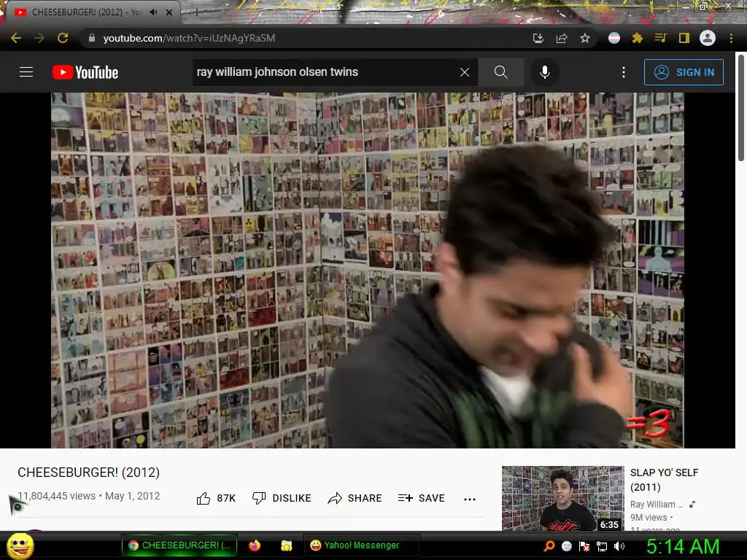This screenshot has height=560, width=747.
Task: Open Chrome's three-dot menu
Action: coord(731,38)
